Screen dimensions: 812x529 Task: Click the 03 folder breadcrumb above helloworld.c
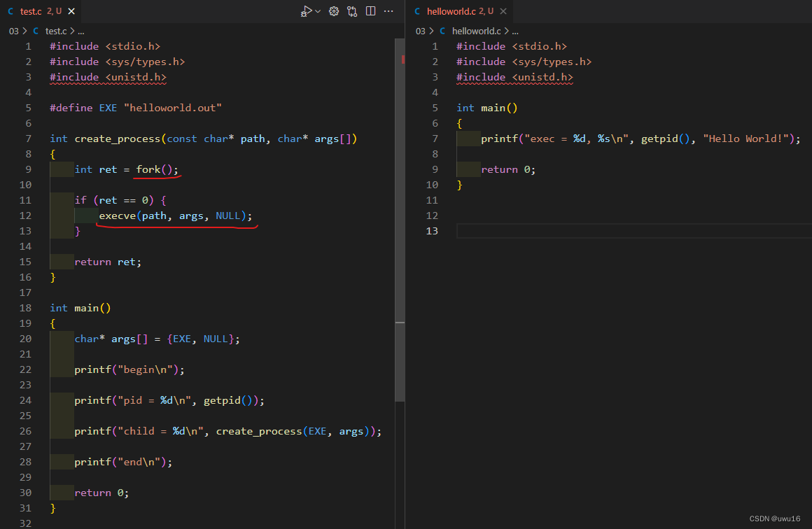point(421,31)
